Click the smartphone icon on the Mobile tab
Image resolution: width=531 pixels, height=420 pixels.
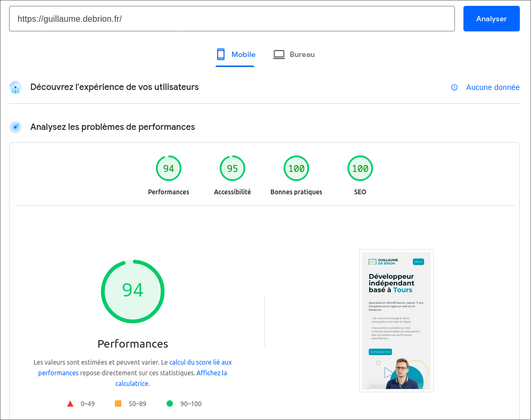[x=220, y=54]
